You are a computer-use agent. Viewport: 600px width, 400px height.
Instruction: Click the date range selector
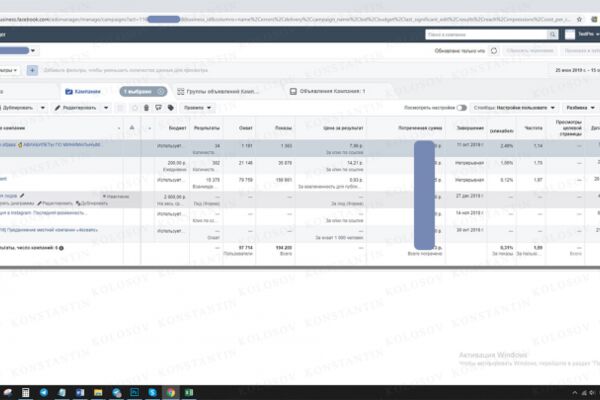pos(577,70)
